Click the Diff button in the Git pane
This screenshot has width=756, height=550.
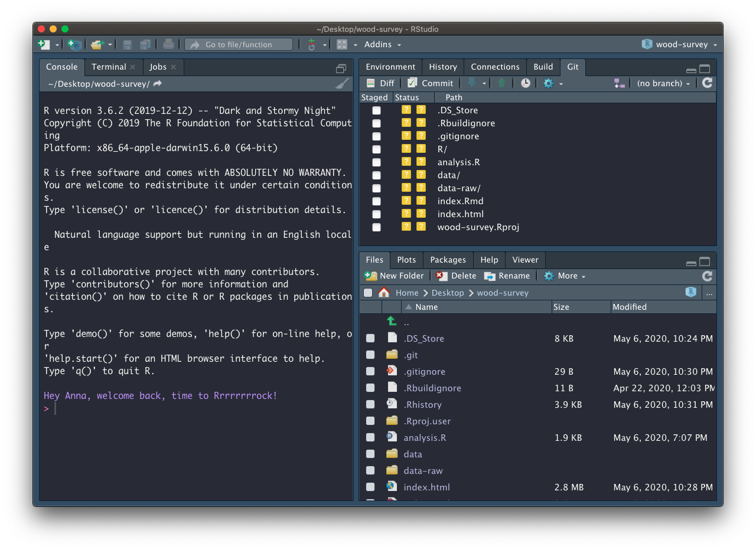380,83
